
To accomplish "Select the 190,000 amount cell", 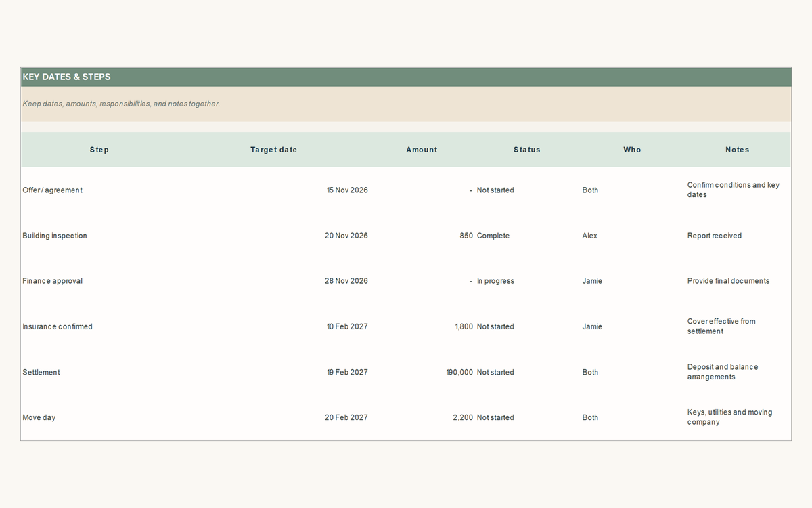I will point(459,372).
